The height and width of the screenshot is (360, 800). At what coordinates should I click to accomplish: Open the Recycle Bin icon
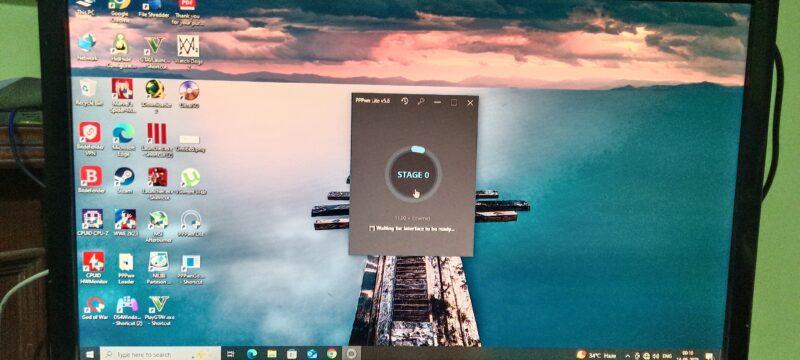pos(89,92)
